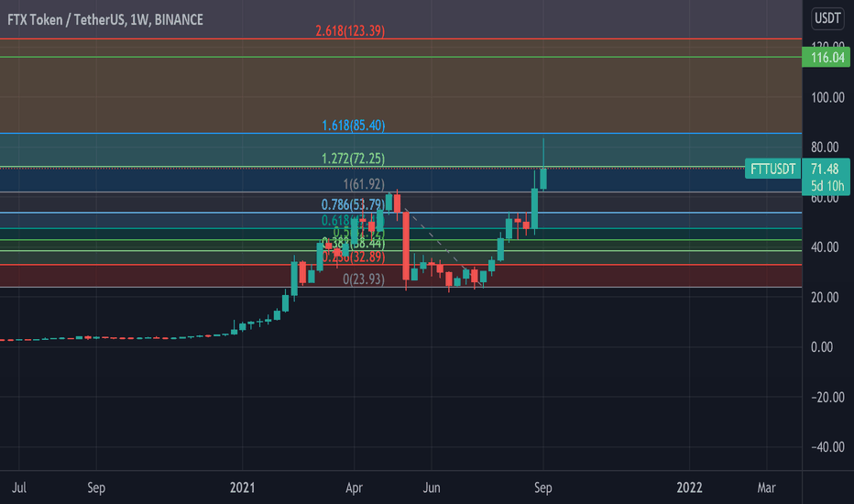Select the 1.618(85.40) Fibonacci level label
The image size is (854, 504).
coord(354,126)
